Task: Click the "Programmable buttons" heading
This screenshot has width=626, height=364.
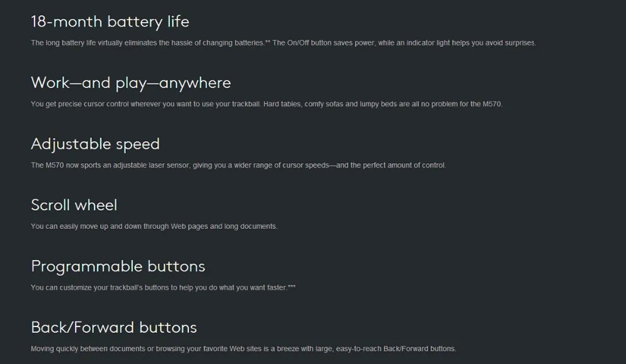Action: [x=118, y=266]
